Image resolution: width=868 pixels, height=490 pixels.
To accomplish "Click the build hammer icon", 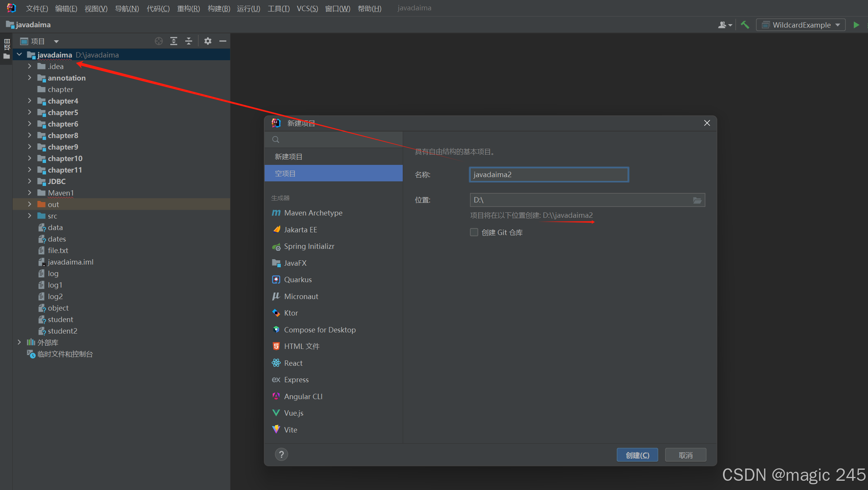I will [745, 25].
